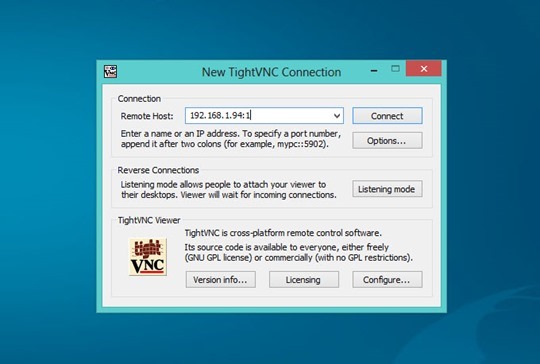
Task: Click the 'Listening mode allows people' description
Action: 228,190
